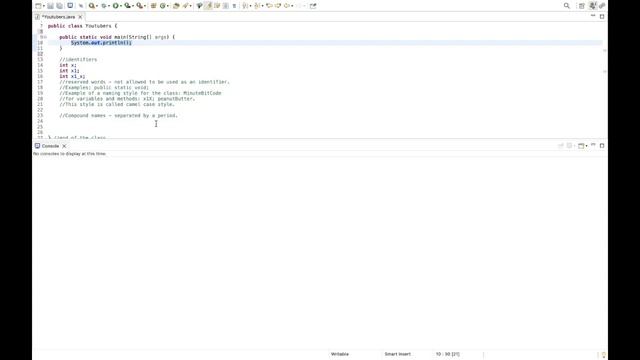Viewport: 640px width, 360px height.
Task: Click the light bulb tip icon in status bar
Action: point(604,355)
